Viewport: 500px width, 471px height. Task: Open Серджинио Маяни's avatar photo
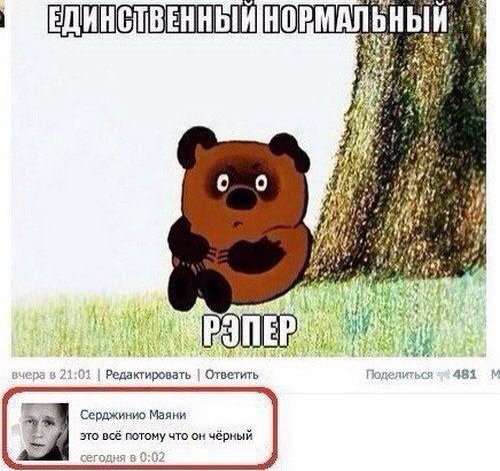(44, 432)
